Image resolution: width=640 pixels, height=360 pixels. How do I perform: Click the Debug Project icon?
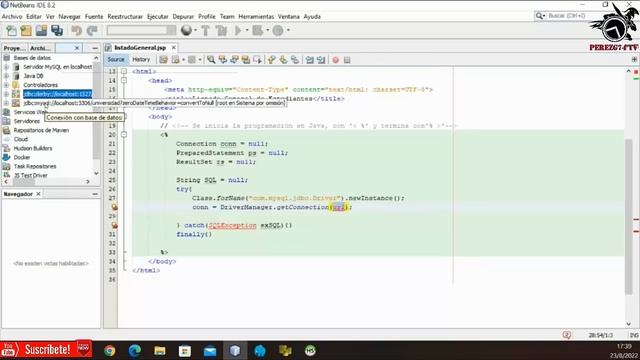(x=258, y=31)
